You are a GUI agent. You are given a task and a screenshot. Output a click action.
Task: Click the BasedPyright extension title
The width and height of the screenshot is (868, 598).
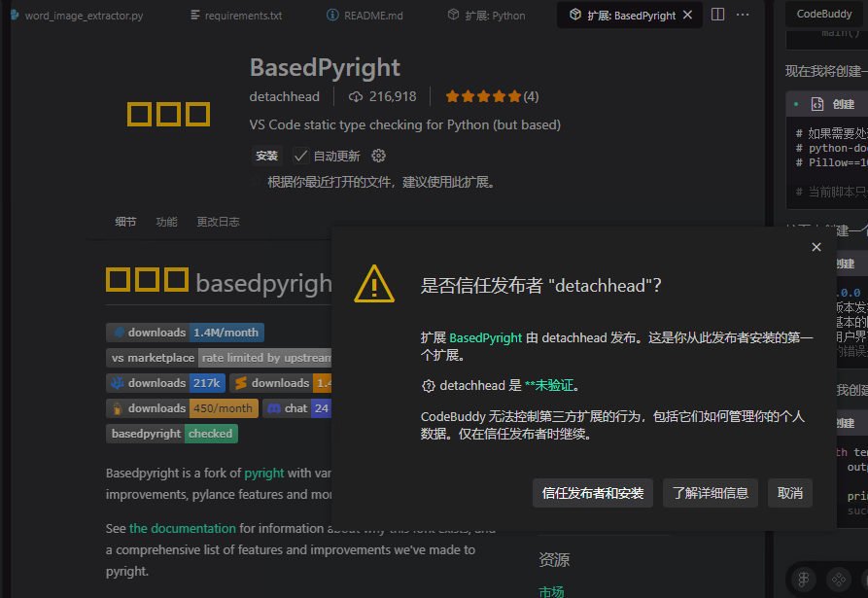(325, 68)
